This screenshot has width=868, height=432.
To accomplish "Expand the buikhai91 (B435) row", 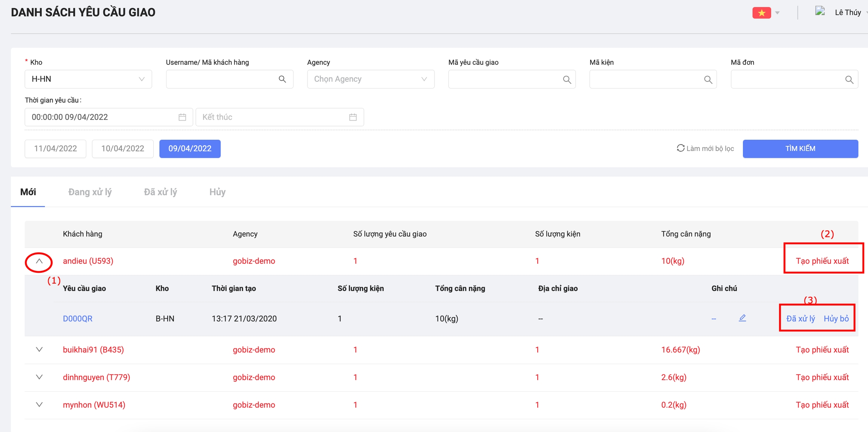I will [x=39, y=350].
